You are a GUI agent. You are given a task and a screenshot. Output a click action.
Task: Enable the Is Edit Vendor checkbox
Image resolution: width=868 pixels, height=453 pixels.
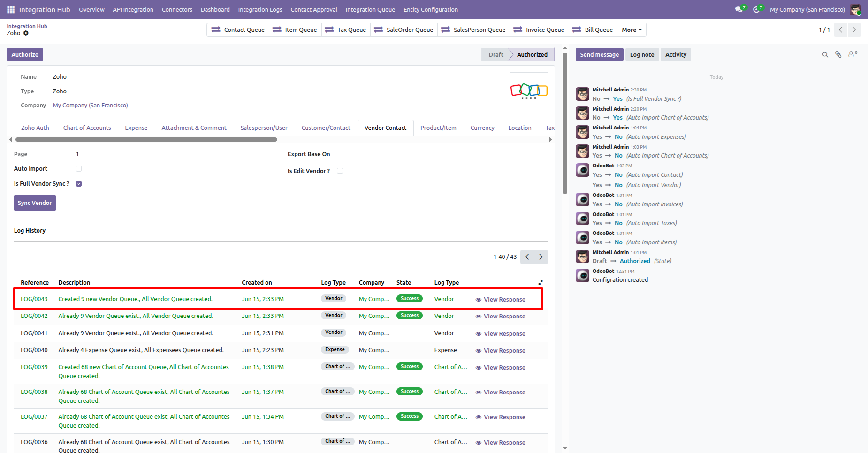pyautogui.click(x=340, y=171)
